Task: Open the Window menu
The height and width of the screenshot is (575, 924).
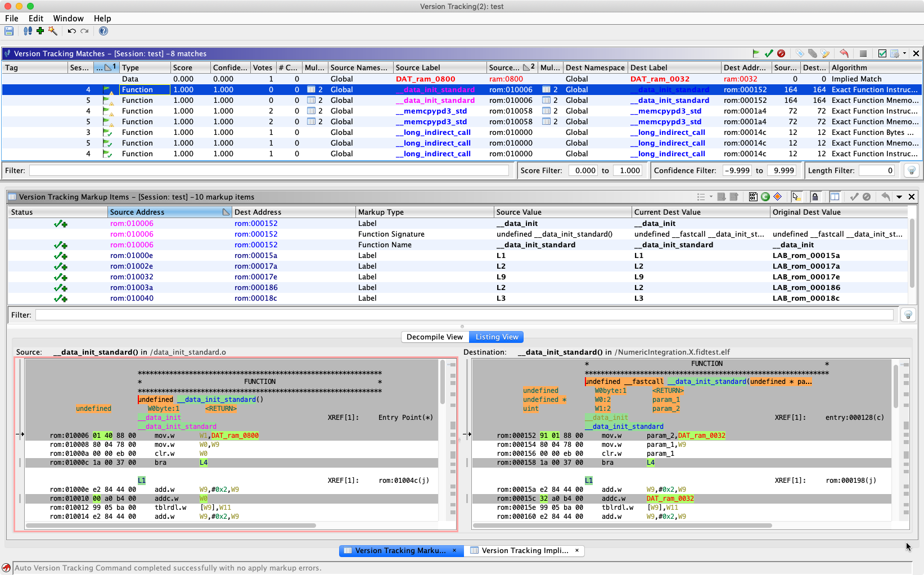Action: 68,18
